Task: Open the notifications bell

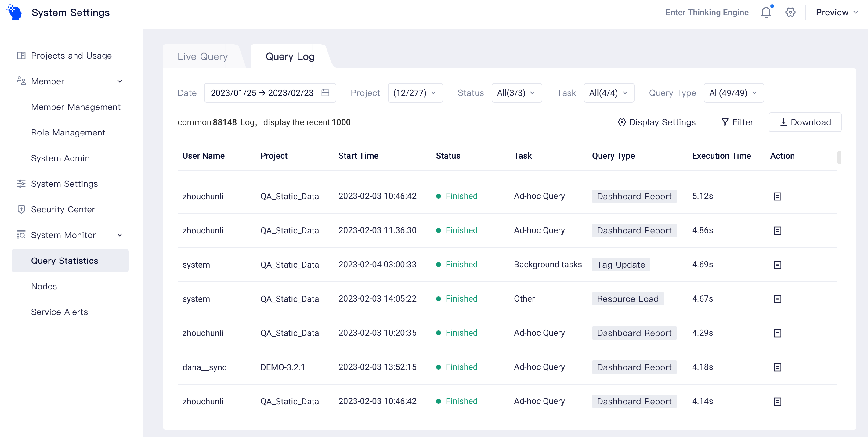Action: click(766, 13)
